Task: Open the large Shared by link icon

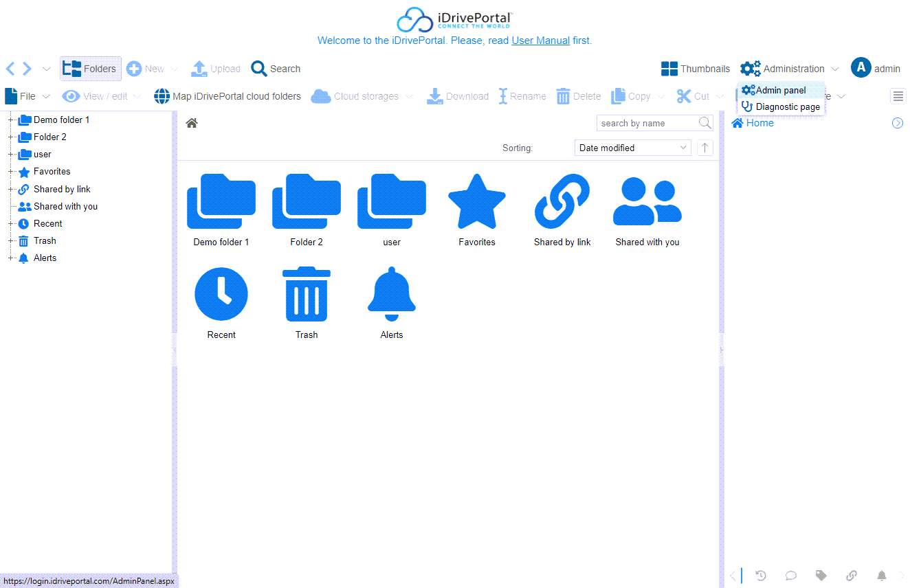Action: (x=562, y=201)
